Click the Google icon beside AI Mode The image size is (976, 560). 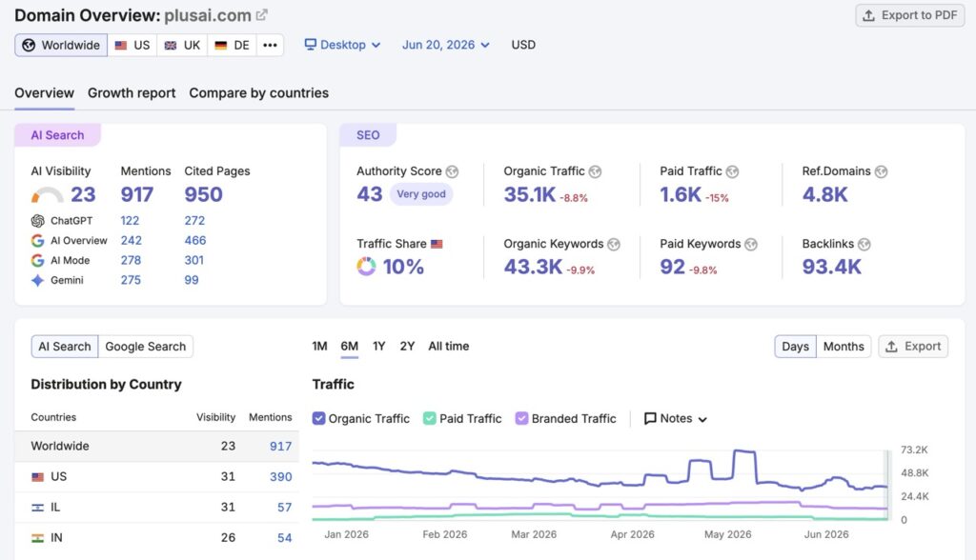coord(38,261)
